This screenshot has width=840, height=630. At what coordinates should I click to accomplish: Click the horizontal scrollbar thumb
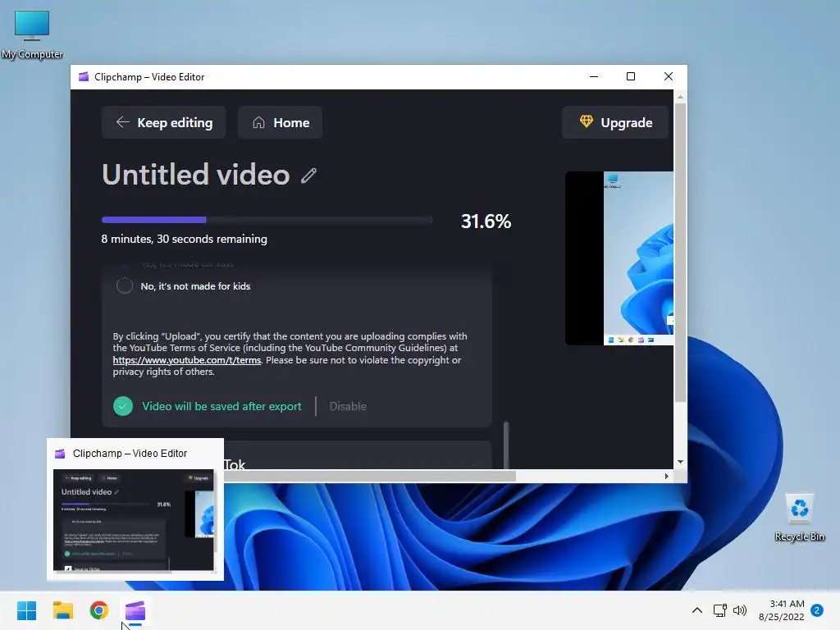tap(370, 476)
